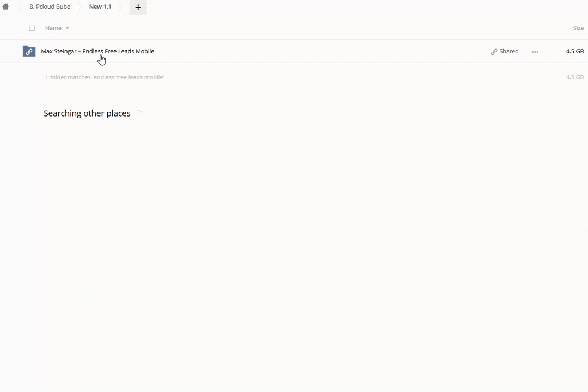Navigate to the 8. Pcloud Bubo breadcrumb
Image resolution: width=588 pixels, height=392 pixels.
(x=50, y=7)
